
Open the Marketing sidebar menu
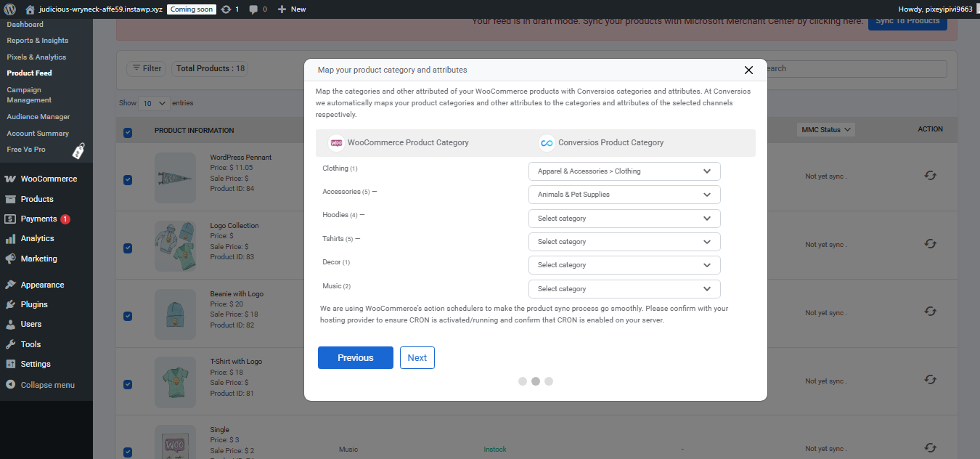click(x=46, y=259)
